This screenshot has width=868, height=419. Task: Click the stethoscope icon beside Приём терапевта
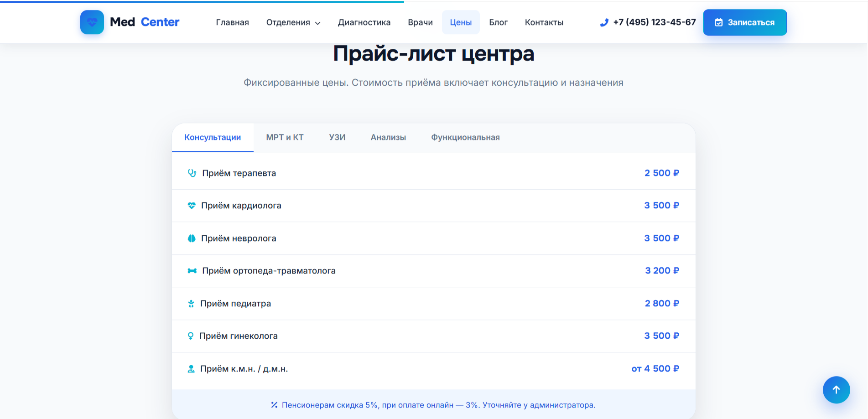pyautogui.click(x=192, y=173)
